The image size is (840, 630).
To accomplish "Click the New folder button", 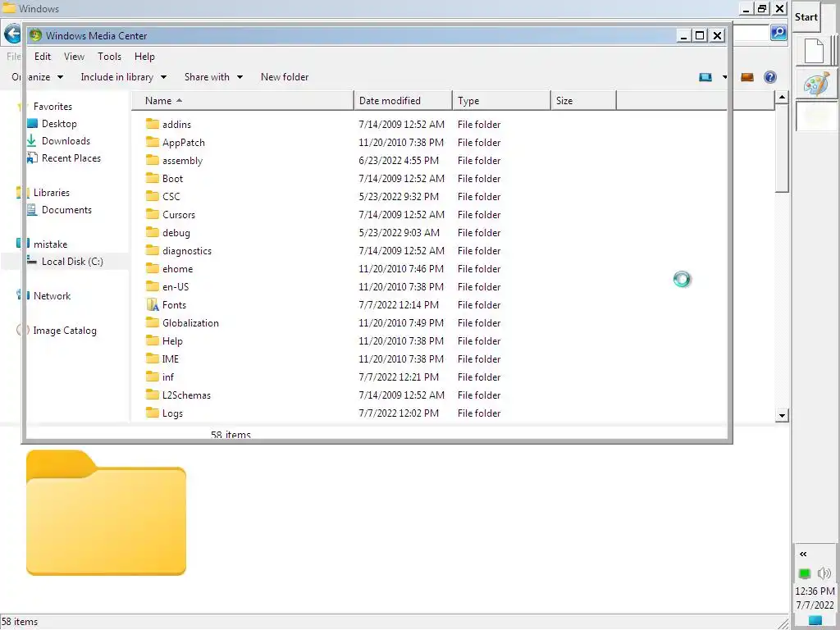I will pos(285,77).
